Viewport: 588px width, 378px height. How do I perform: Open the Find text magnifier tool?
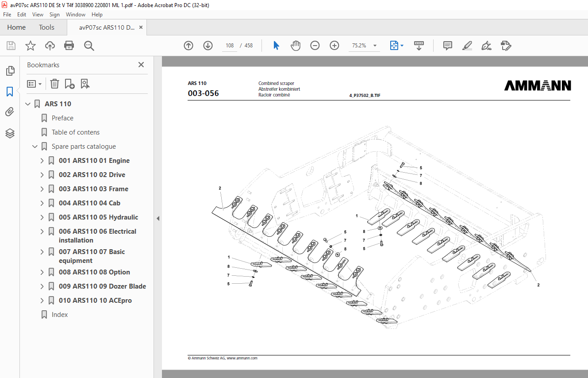pos(89,46)
